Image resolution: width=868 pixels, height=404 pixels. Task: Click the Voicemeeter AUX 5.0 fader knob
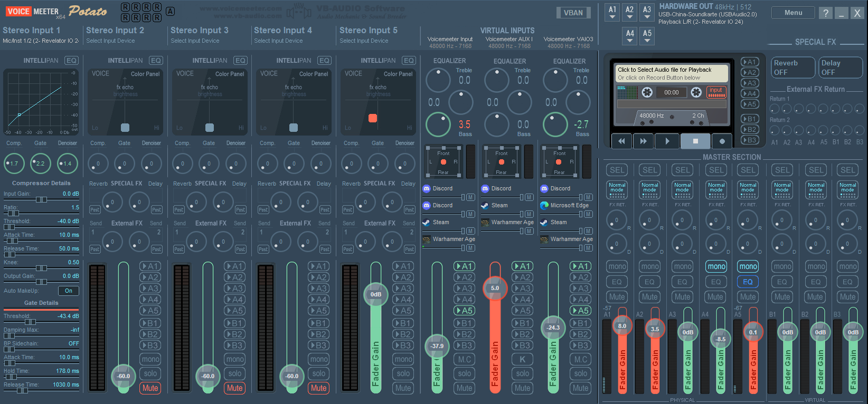[495, 288]
